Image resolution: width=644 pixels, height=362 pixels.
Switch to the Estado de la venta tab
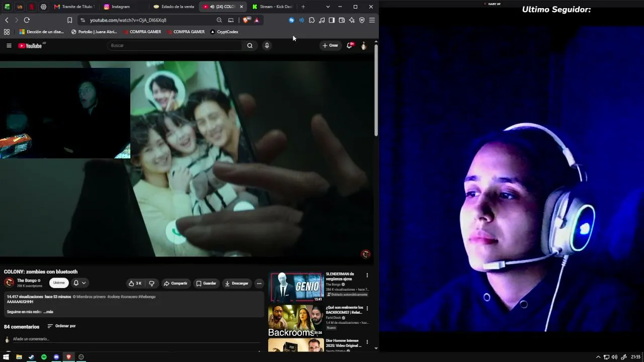[174, 7]
